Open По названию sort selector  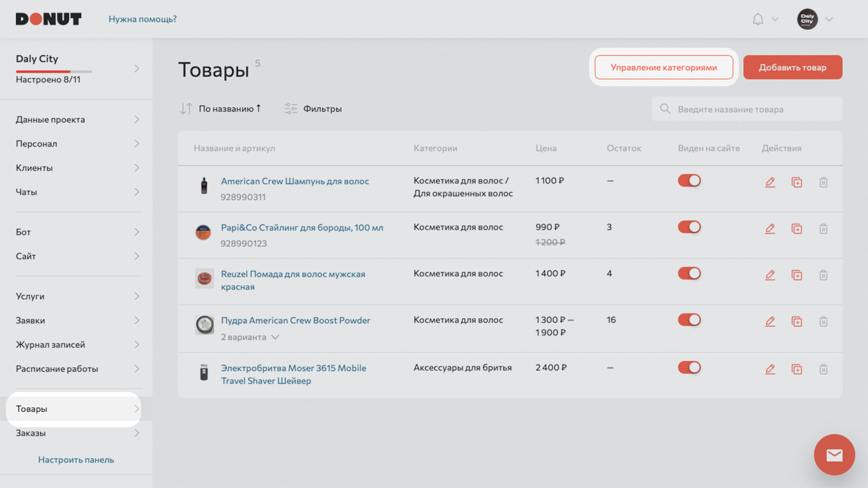229,109
